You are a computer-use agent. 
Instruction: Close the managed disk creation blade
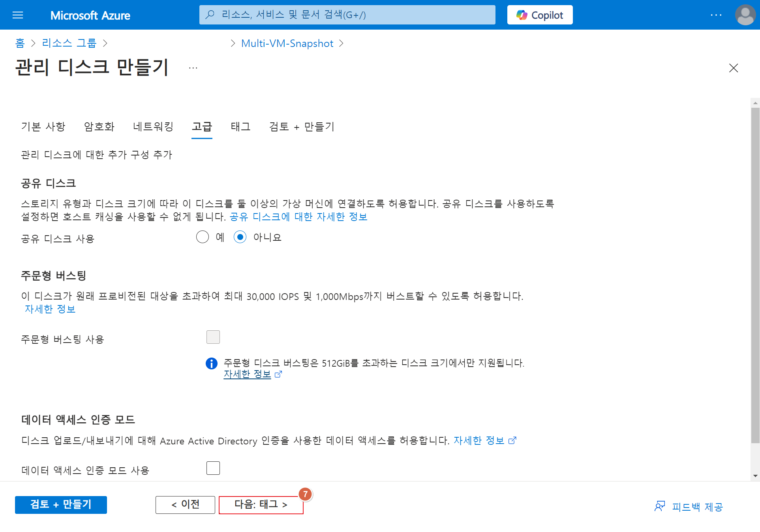tap(733, 68)
